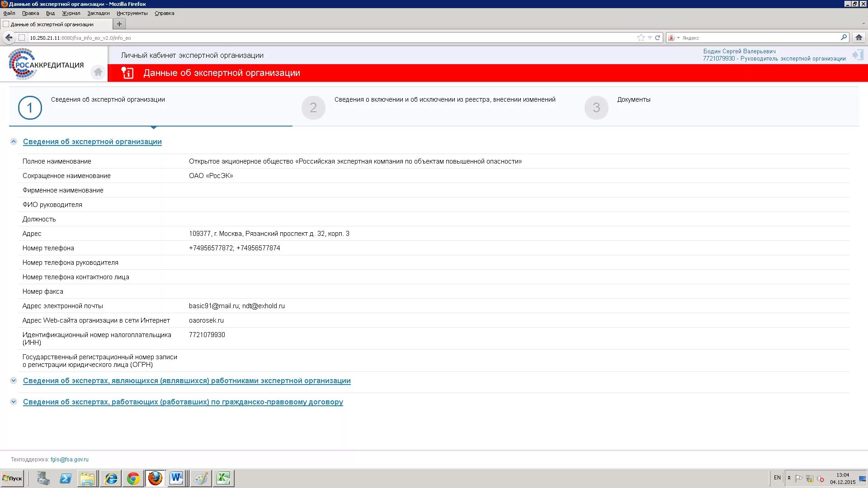Open a new tab with plus button

coord(119,24)
